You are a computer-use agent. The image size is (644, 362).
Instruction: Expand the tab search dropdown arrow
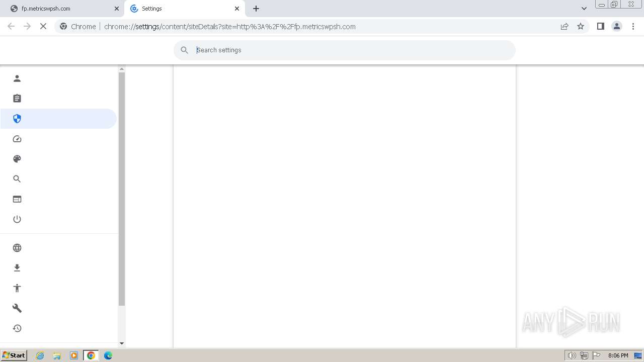click(x=584, y=9)
